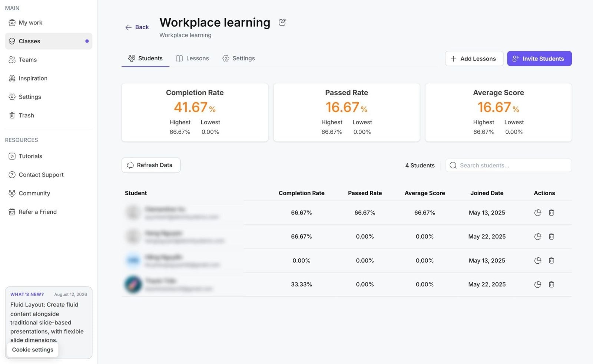Screen dimensions: 593x364
Task: Switch to the Lessons tab
Action: [192, 58]
